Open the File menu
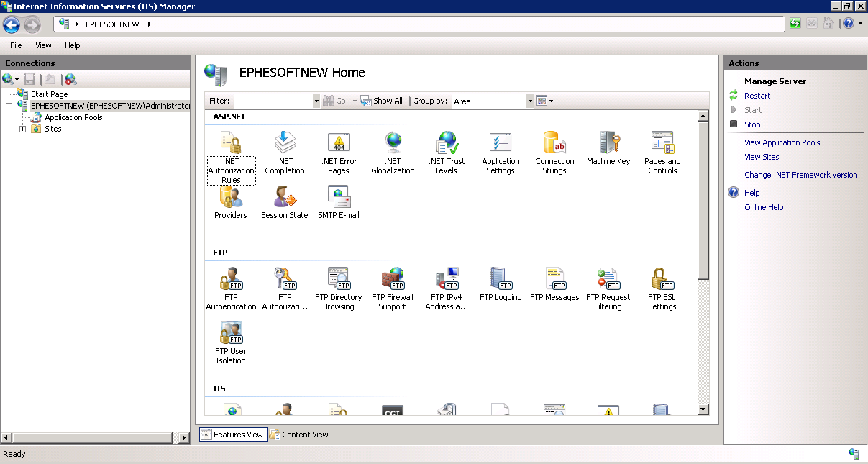The width and height of the screenshot is (868, 464). click(16, 45)
